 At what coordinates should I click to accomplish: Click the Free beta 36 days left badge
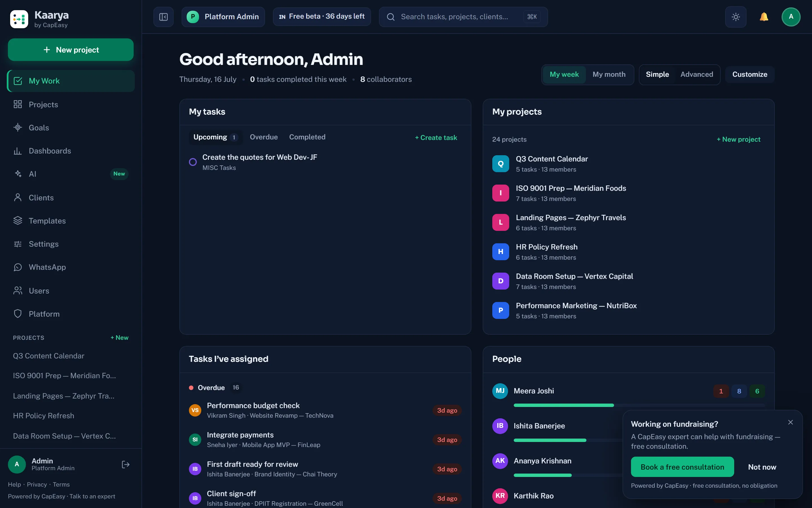pyautogui.click(x=322, y=16)
